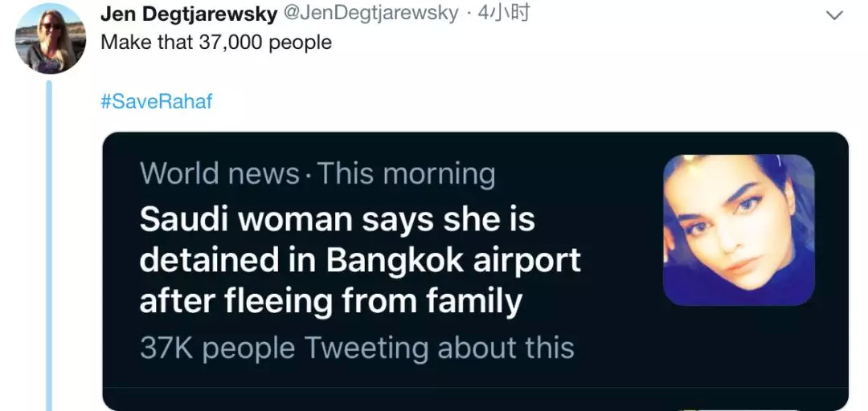Expand the tweet options chevron
Viewport: 868px width, 411px height.
(x=835, y=14)
